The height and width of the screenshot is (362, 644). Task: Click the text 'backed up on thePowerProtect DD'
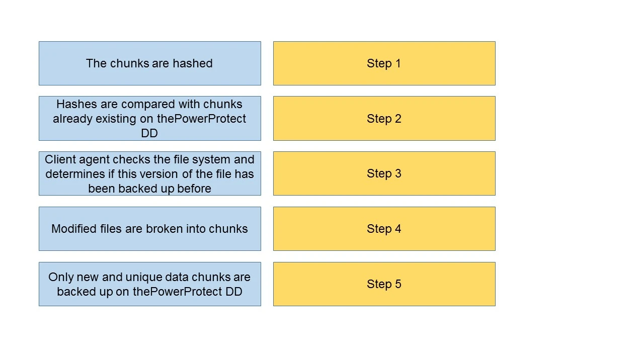tap(149, 292)
